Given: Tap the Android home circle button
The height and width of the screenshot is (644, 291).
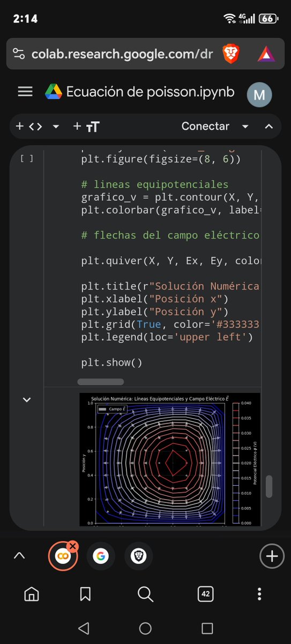Looking at the screenshot, I should coord(145,628).
